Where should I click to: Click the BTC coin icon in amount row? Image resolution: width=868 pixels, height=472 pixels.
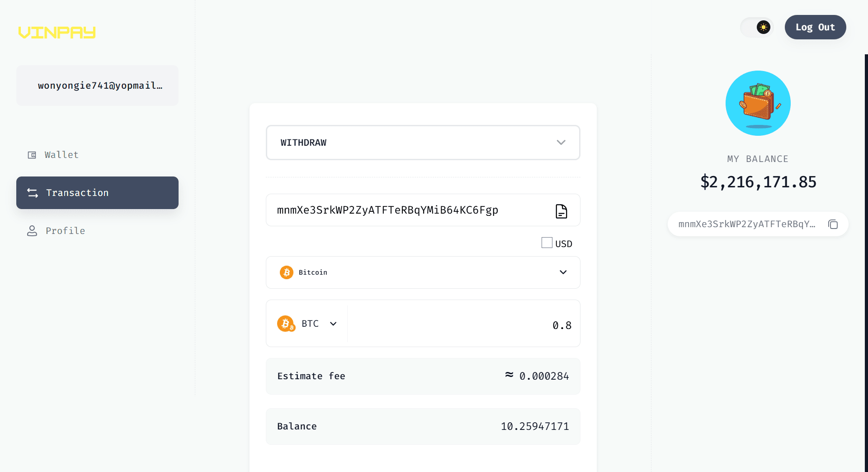click(286, 323)
